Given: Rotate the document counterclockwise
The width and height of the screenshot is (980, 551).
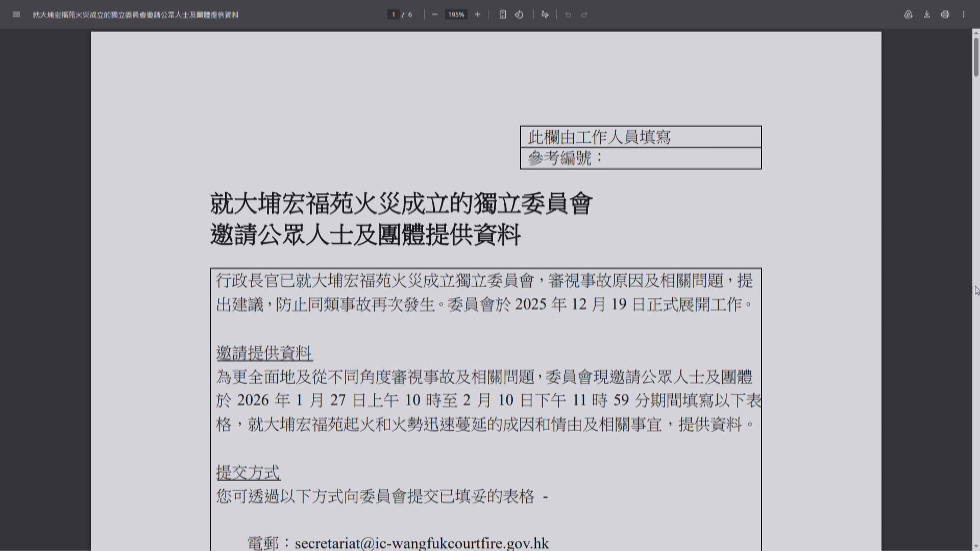Looking at the screenshot, I should coord(519,14).
